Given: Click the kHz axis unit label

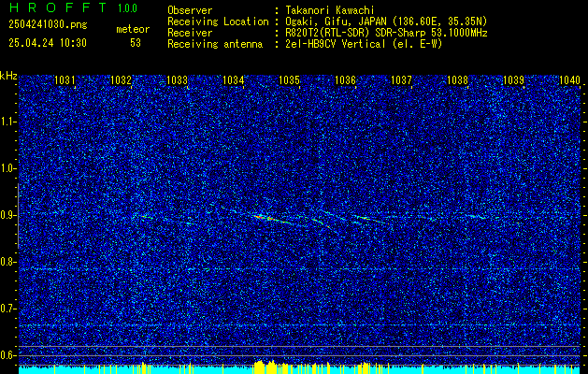Looking at the screenshot, I should pyautogui.click(x=8, y=76).
